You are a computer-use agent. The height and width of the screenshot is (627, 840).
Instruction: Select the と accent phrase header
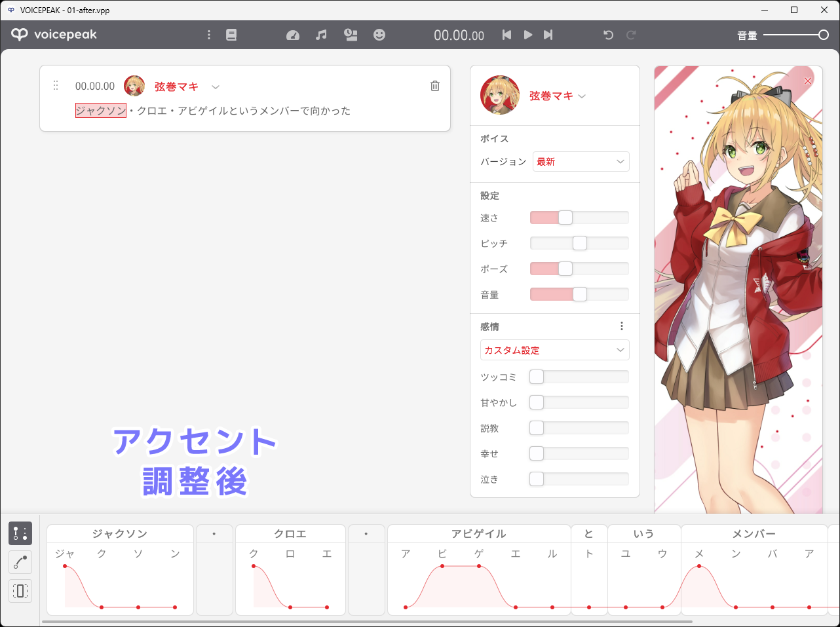click(x=589, y=533)
